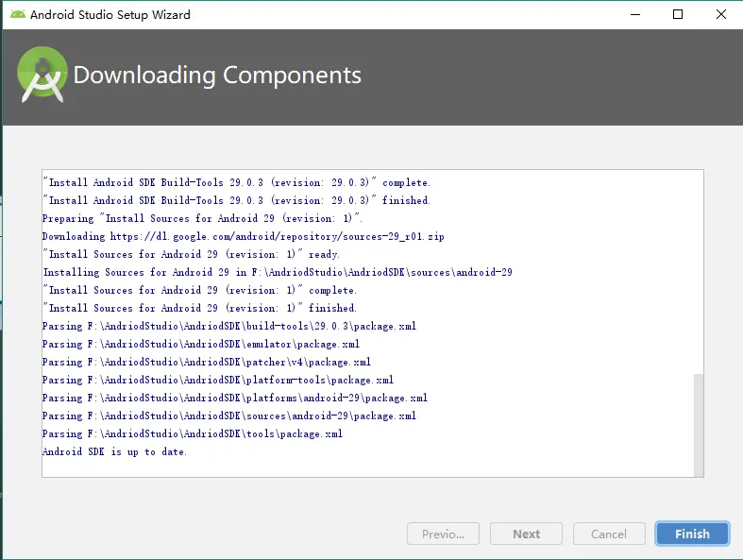The width and height of the screenshot is (743, 560).
Task: Click the Build-Tools 29.0.3 'complete' line
Action: click(236, 182)
